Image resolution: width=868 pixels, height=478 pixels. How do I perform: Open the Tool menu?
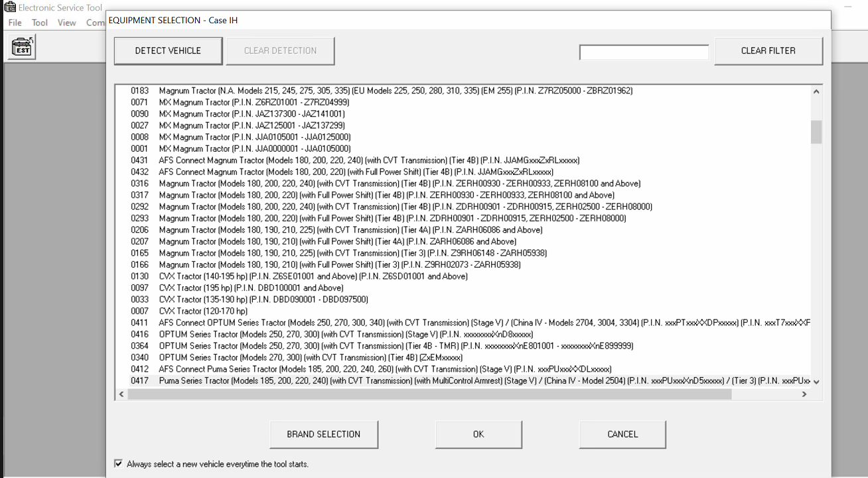[40, 23]
